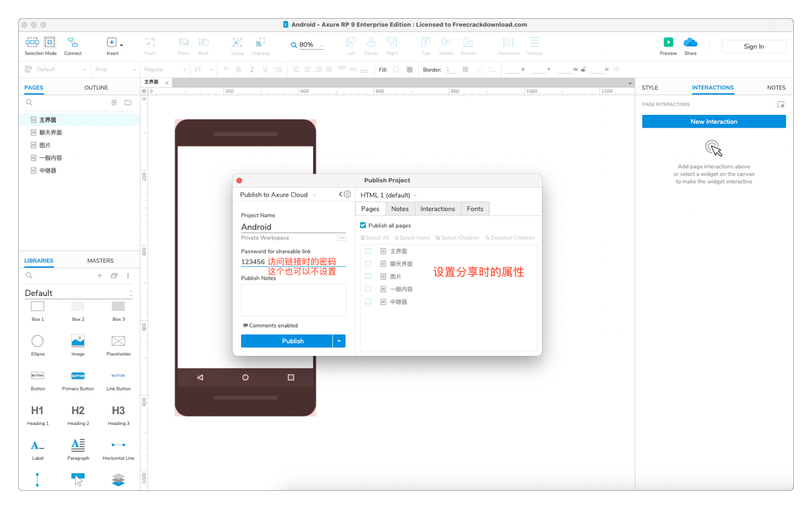Open the publish settings gear icon
This screenshot has width=812, height=509.
[348, 194]
